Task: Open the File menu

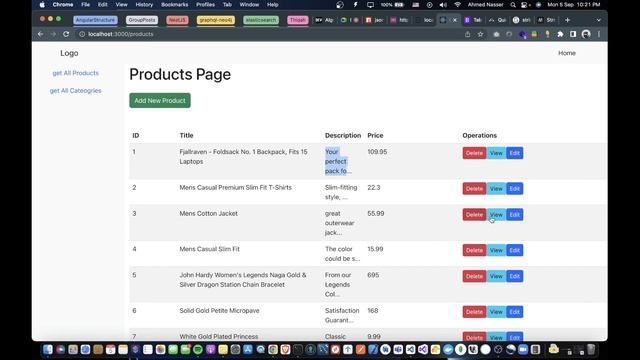Action: point(85,4)
